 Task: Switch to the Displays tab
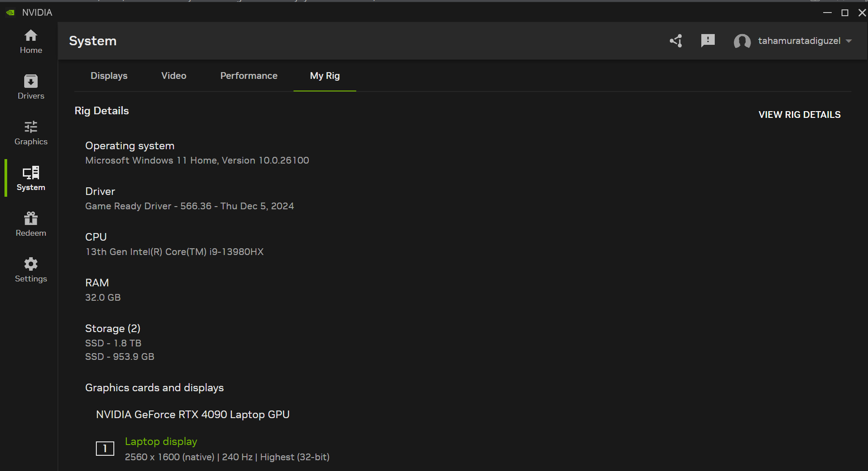(x=109, y=76)
